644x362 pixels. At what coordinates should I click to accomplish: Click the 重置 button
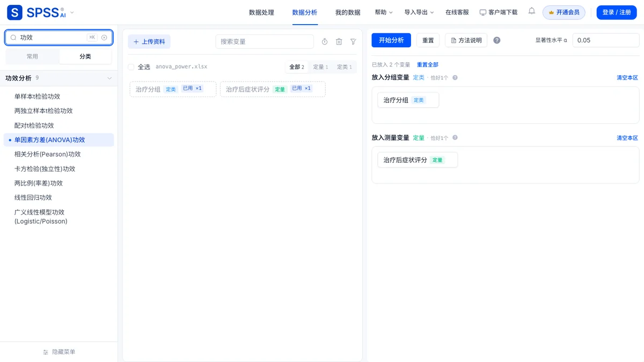[428, 40]
